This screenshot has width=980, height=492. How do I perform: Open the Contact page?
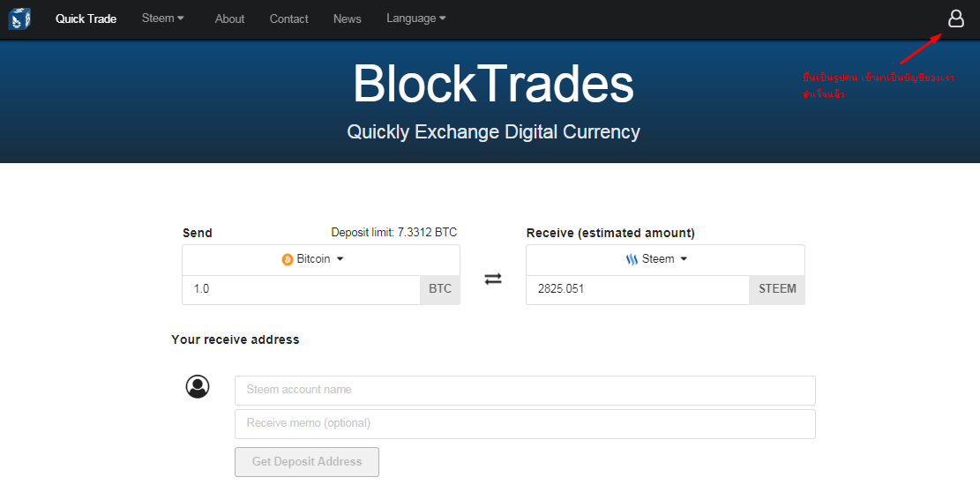pyautogui.click(x=288, y=19)
